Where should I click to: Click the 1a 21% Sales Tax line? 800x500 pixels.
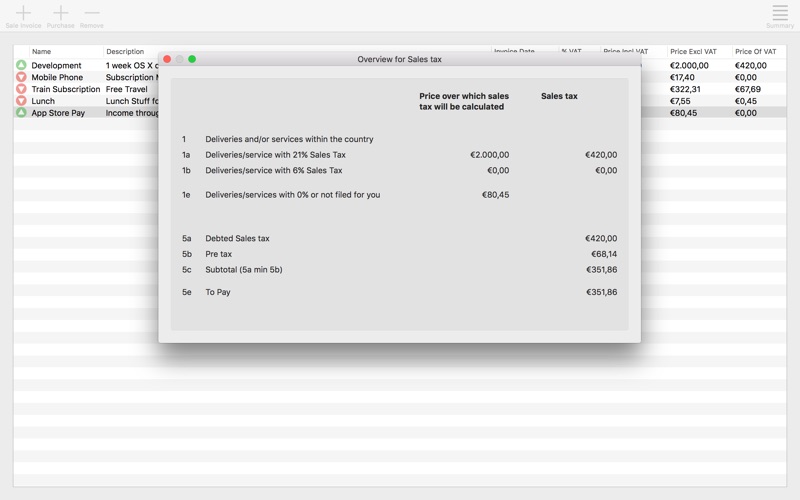[276, 155]
